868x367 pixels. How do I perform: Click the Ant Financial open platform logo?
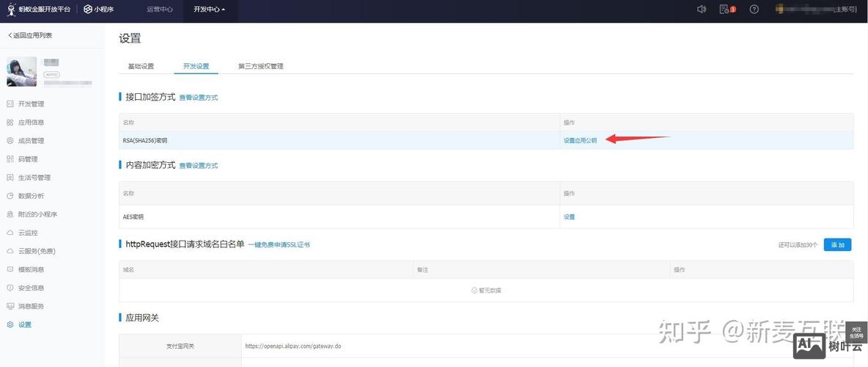[39, 9]
